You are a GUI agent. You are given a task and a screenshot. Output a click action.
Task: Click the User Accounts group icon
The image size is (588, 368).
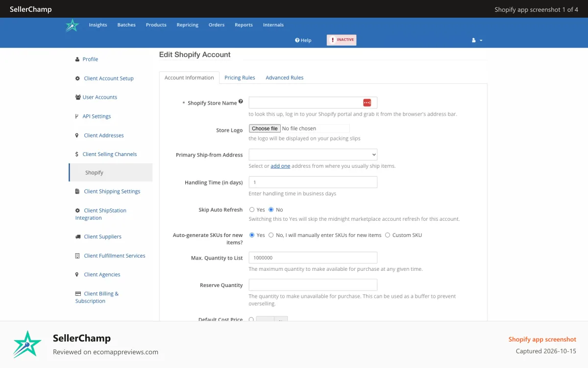(78, 97)
